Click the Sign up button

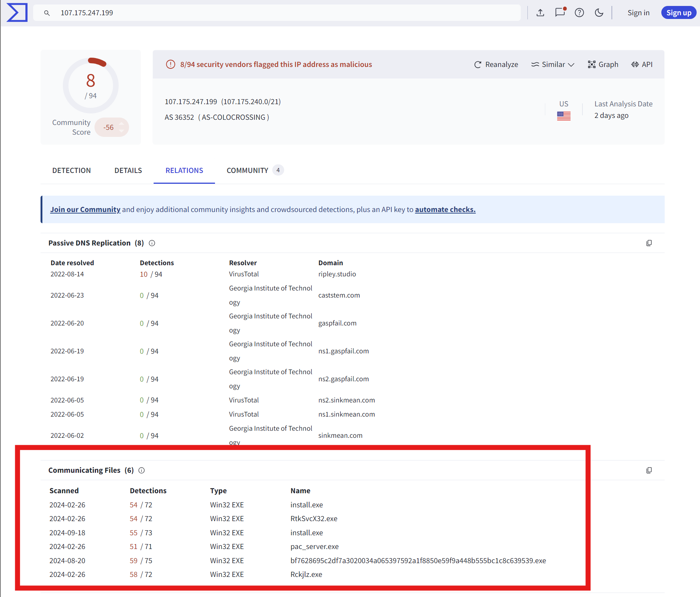coord(679,13)
